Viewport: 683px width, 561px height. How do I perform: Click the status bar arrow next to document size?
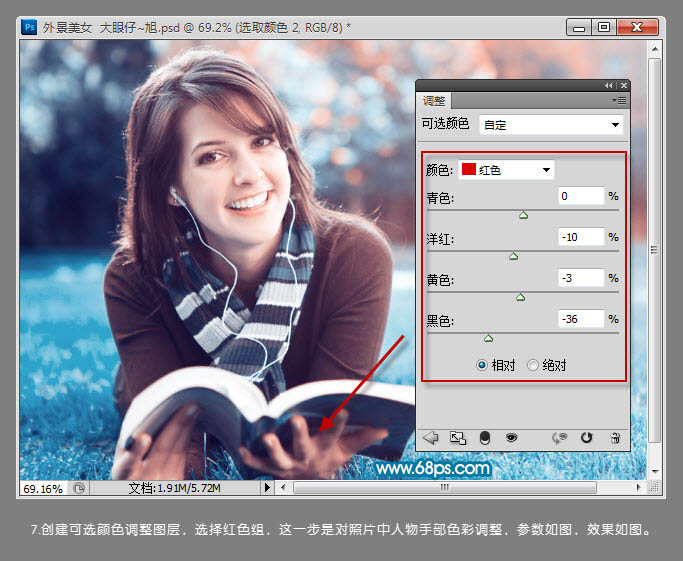[x=267, y=487]
